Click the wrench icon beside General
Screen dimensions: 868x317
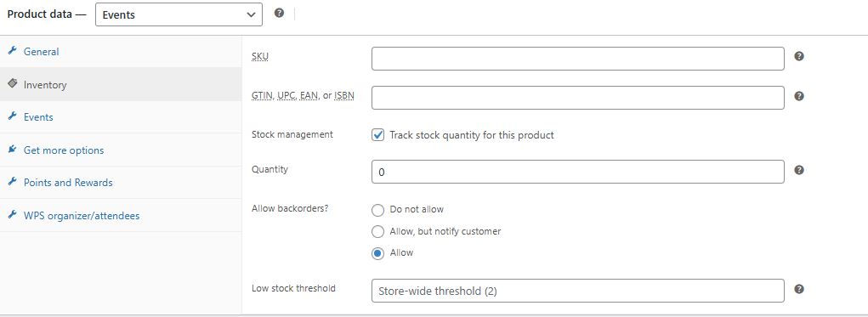[x=12, y=50]
